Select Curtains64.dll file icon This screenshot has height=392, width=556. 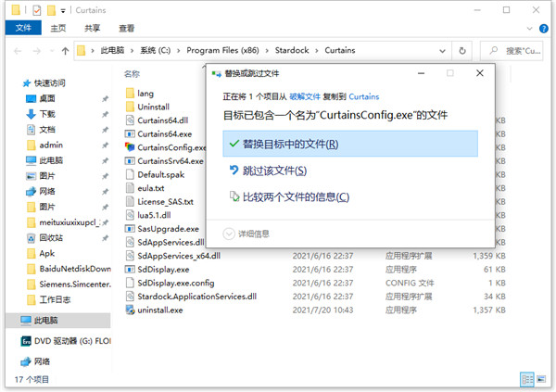pos(130,120)
